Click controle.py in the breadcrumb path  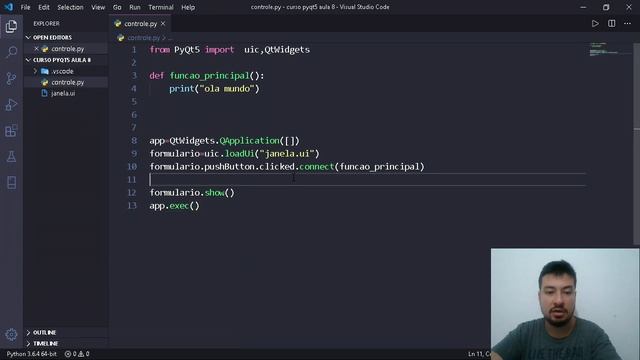[x=144, y=38]
